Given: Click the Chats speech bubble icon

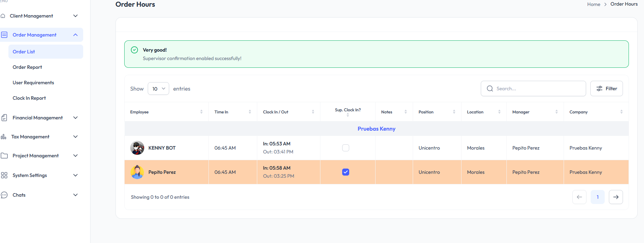Looking at the screenshot, I should point(4,195).
